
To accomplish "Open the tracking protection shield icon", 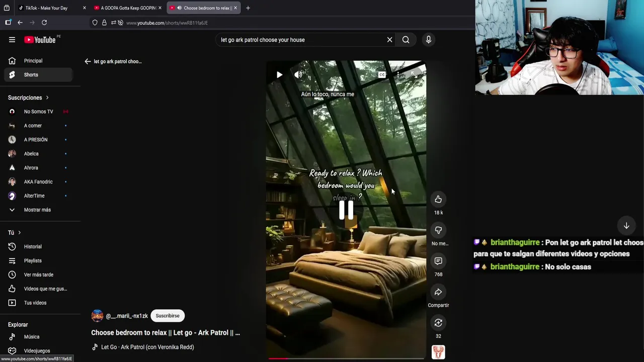I will 95,23.
